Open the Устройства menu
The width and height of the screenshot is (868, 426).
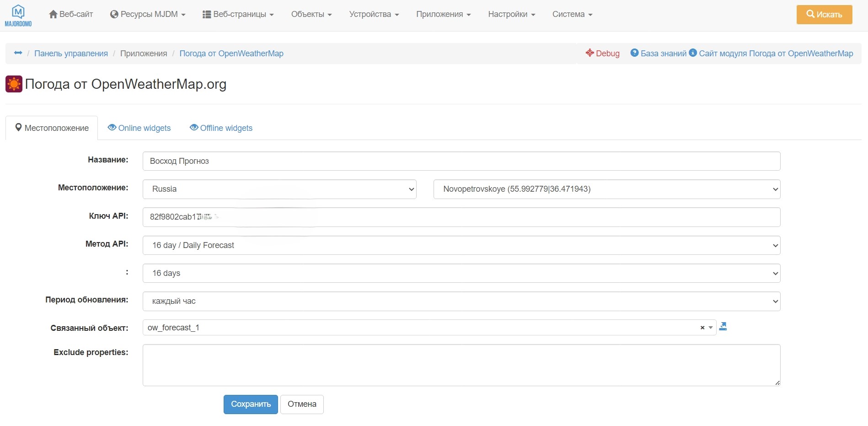point(374,14)
